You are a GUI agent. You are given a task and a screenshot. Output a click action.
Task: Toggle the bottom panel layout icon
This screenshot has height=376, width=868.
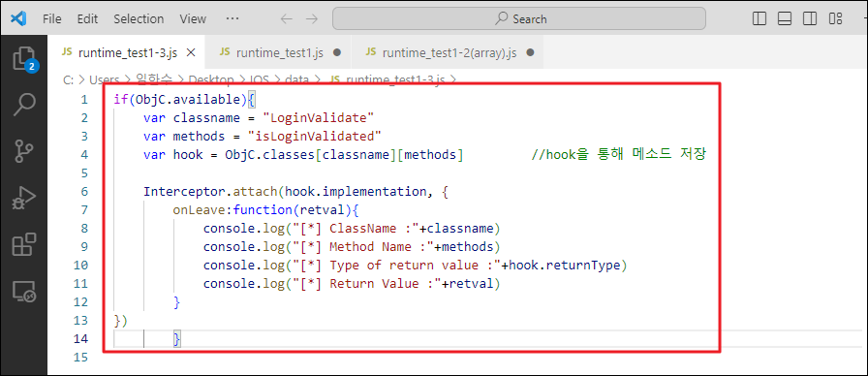tap(785, 18)
